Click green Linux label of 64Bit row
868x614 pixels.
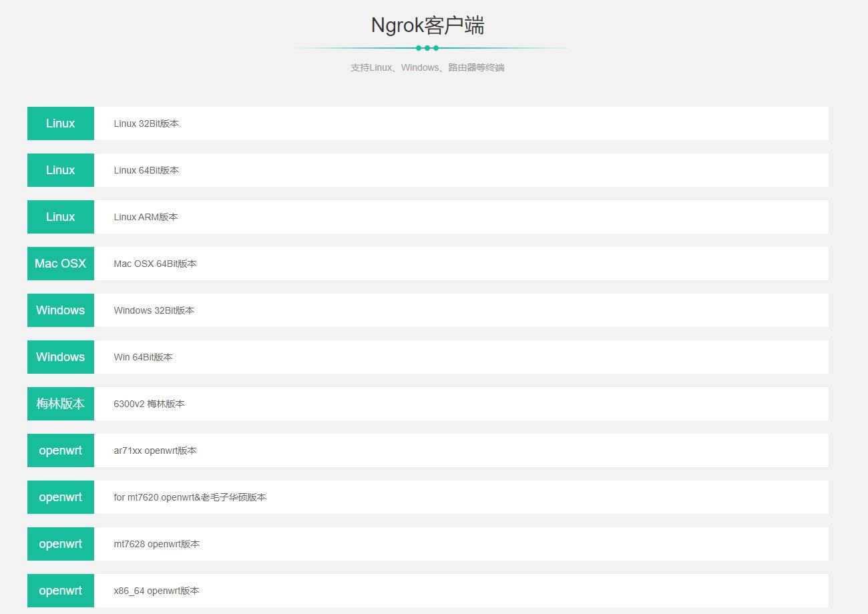pyautogui.click(x=61, y=170)
